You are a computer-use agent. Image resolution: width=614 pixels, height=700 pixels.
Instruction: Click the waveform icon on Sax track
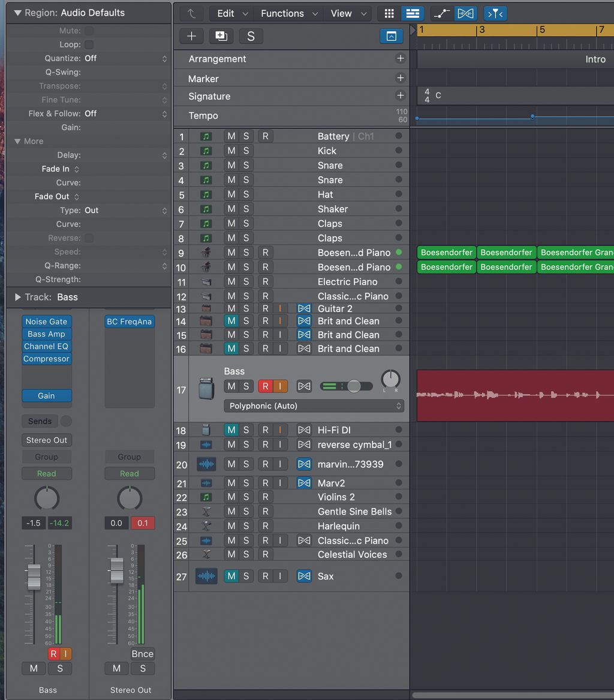(x=206, y=576)
